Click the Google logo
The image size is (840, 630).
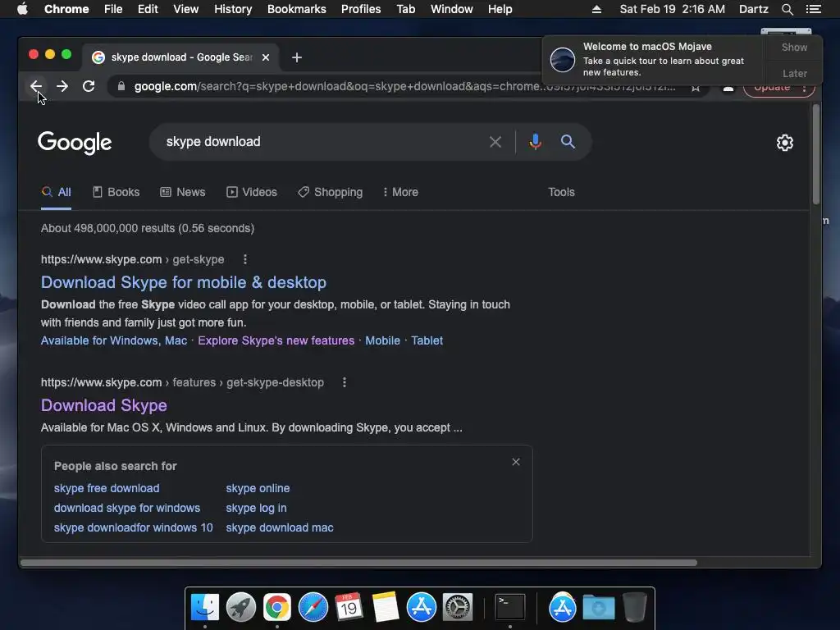click(x=75, y=143)
